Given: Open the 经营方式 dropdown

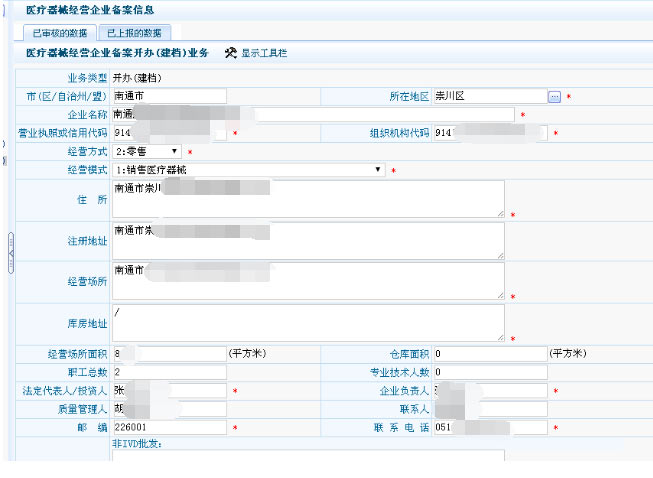Looking at the screenshot, I should tap(146, 151).
